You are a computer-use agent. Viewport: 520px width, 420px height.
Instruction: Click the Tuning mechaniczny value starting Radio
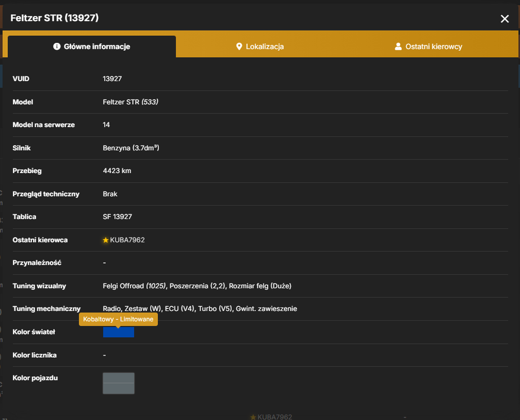[200, 309]
